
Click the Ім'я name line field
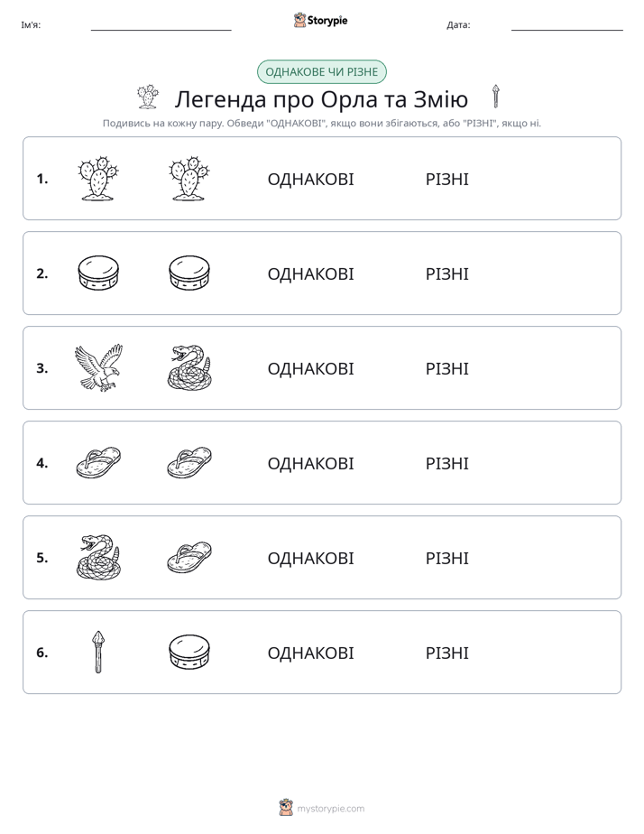click(x=161, y=25)
